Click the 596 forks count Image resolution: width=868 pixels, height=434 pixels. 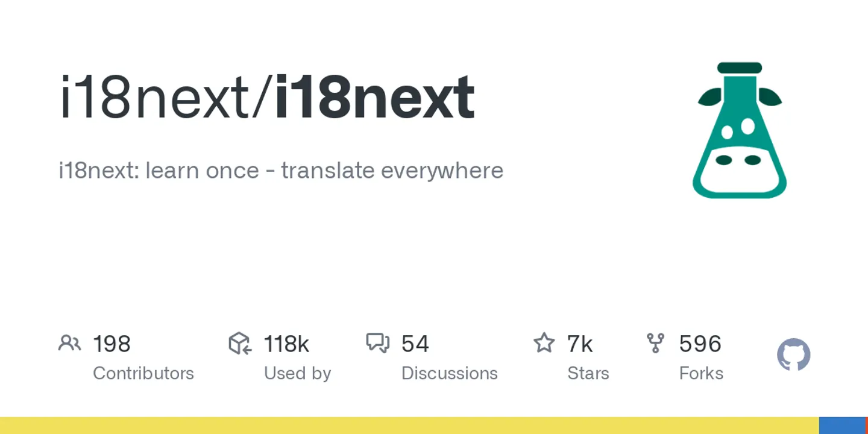(x=700, y=344)
